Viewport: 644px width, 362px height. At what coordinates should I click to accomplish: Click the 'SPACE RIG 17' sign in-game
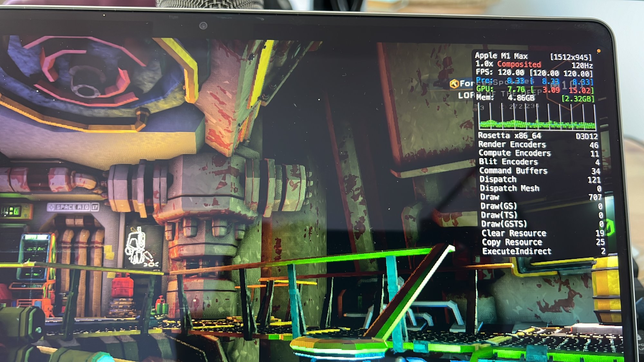click(73, 207)
